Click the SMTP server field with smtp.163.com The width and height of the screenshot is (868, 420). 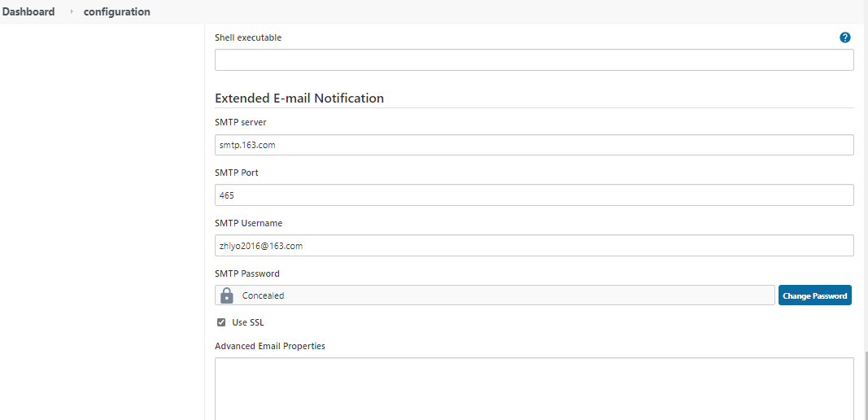534,145
